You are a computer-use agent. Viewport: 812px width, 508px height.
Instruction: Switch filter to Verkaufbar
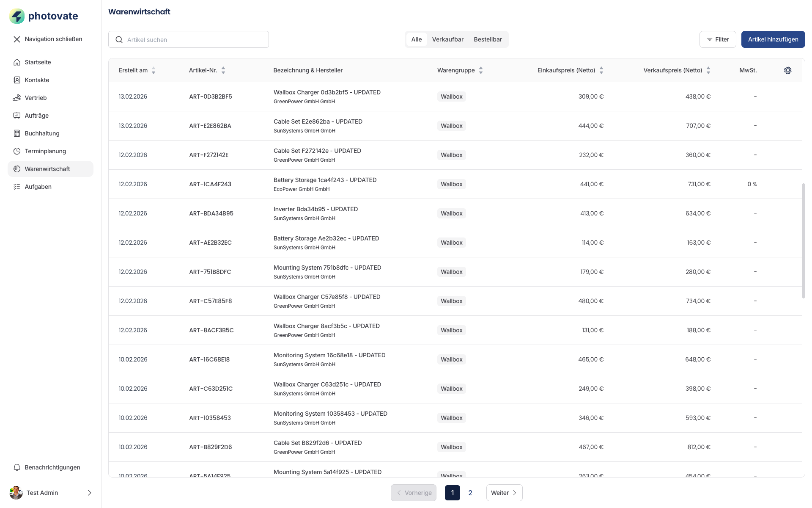click(x=447, y=39)
